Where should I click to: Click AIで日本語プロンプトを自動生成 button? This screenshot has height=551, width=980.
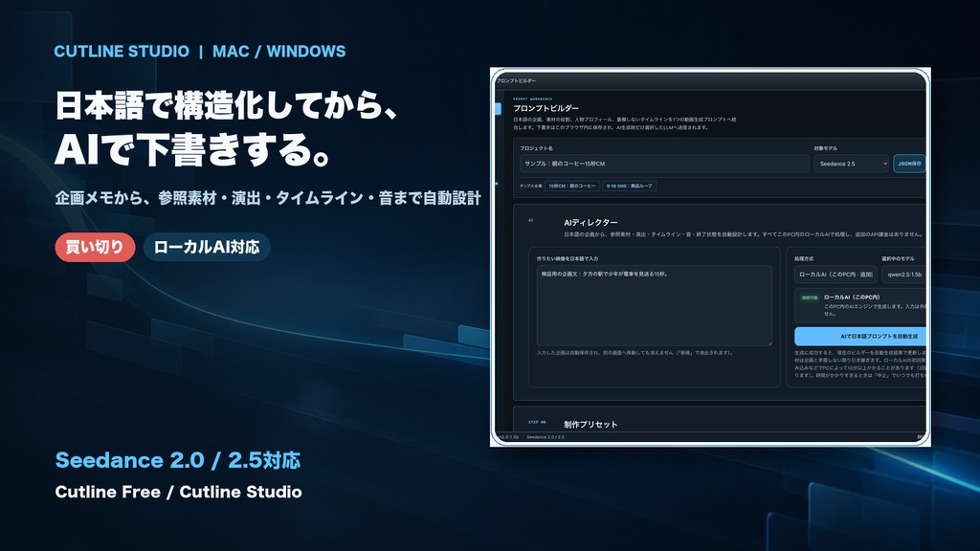tap(860, 336)
